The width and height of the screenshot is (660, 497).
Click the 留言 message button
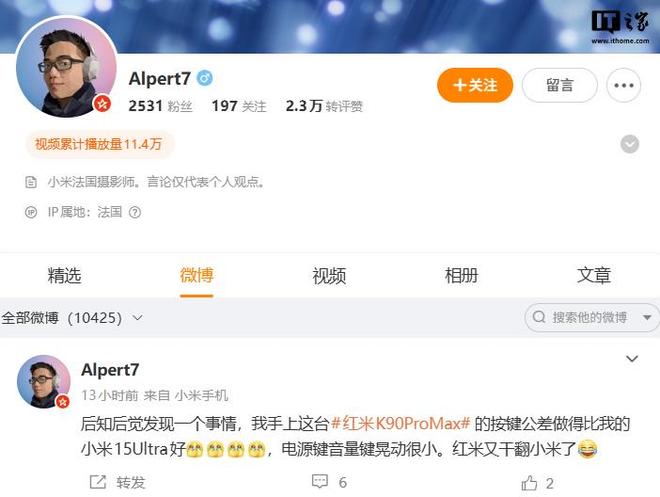point(560,85)
